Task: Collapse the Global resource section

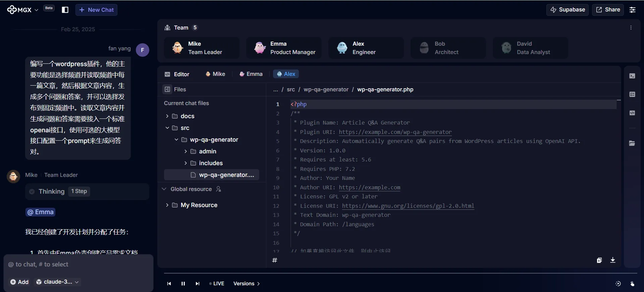Action: click(164, 189)
